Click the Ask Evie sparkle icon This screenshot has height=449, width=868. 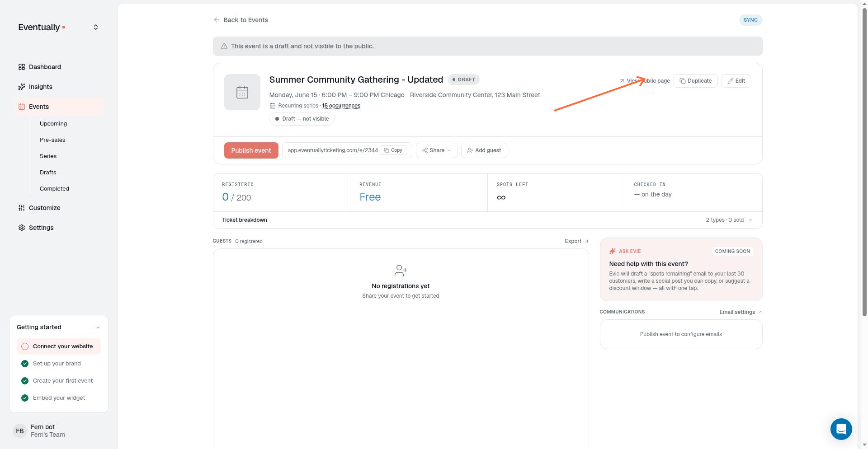coord(613,251)
